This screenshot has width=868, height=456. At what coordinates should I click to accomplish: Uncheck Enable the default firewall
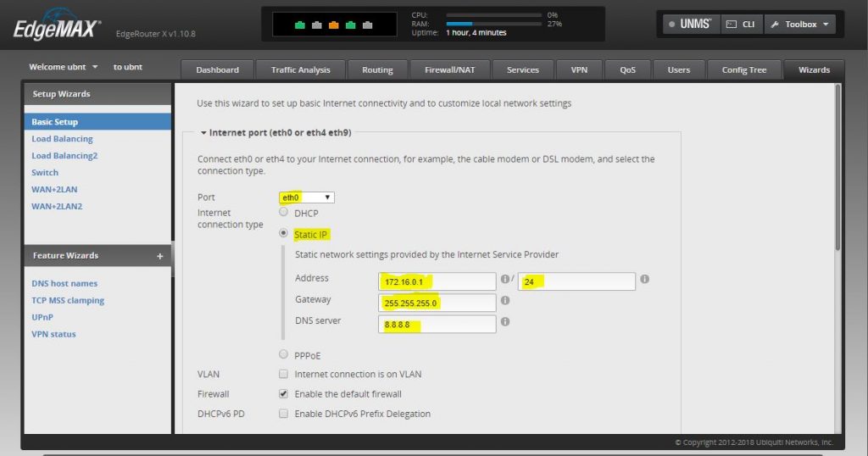(283, 394)
